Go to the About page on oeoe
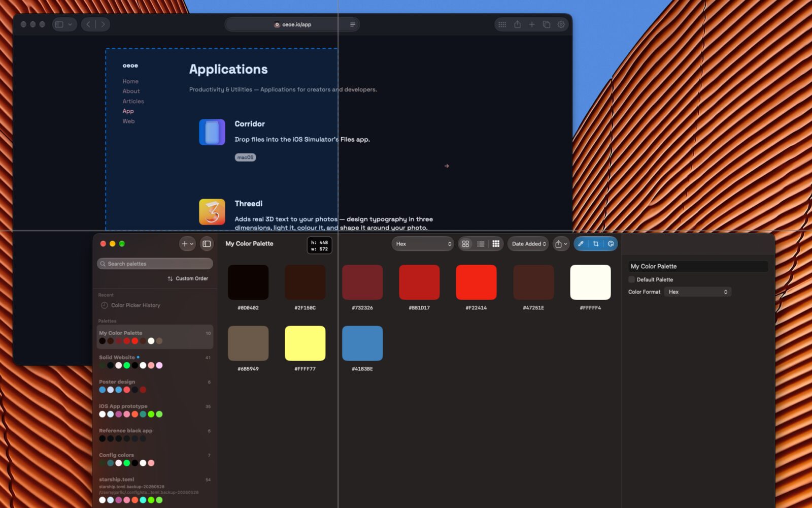This screenshot has width=812, height=508. 131,91
